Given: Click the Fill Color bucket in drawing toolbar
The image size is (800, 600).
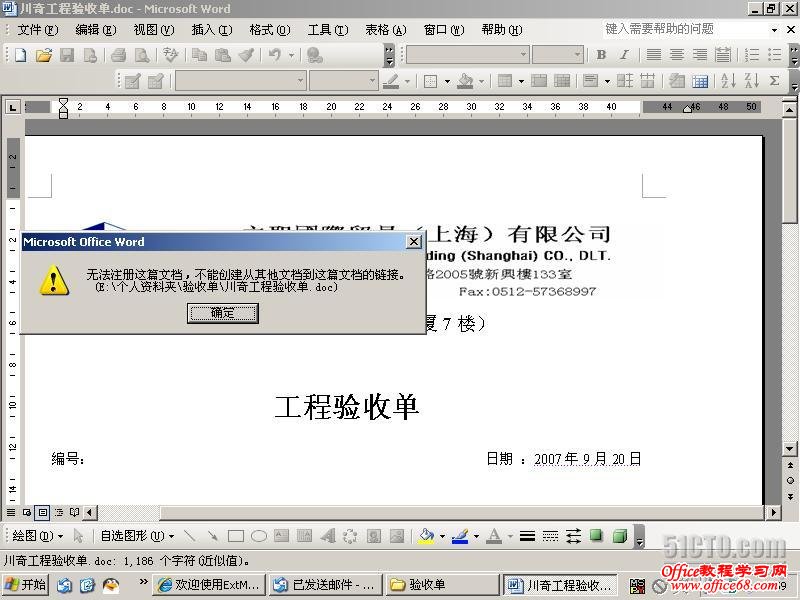Looking at the screenshot, I should click(426, 536).
